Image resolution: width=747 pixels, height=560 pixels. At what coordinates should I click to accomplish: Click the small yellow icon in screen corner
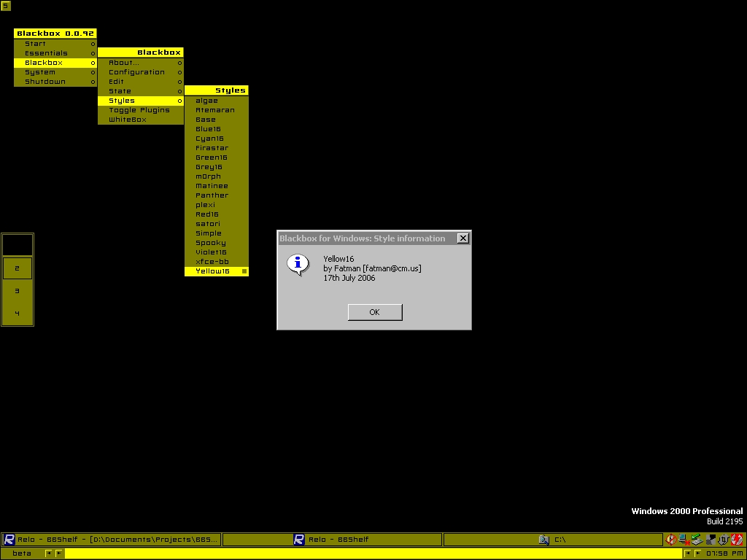click(6, 6)
